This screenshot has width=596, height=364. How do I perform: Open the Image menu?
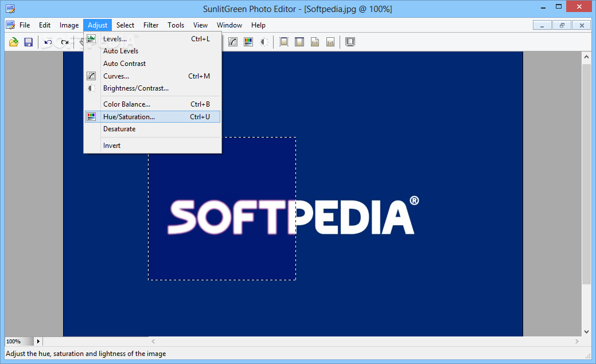(69, 25)
